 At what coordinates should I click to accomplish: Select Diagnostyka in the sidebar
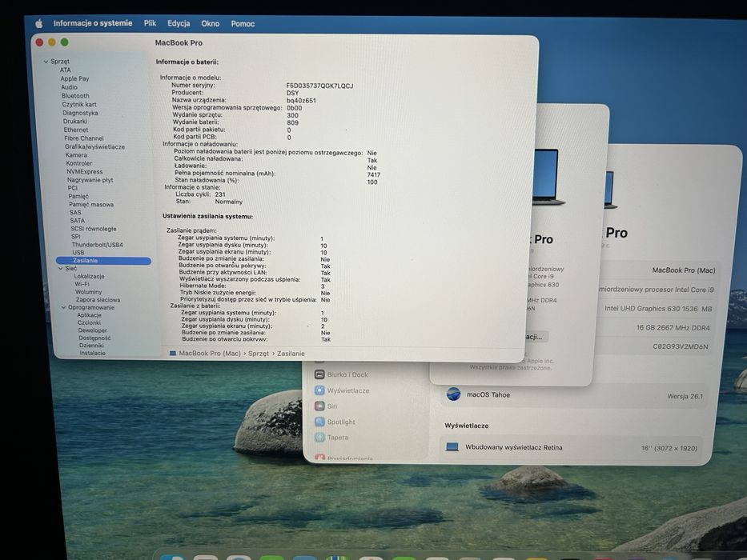[80, 113]
